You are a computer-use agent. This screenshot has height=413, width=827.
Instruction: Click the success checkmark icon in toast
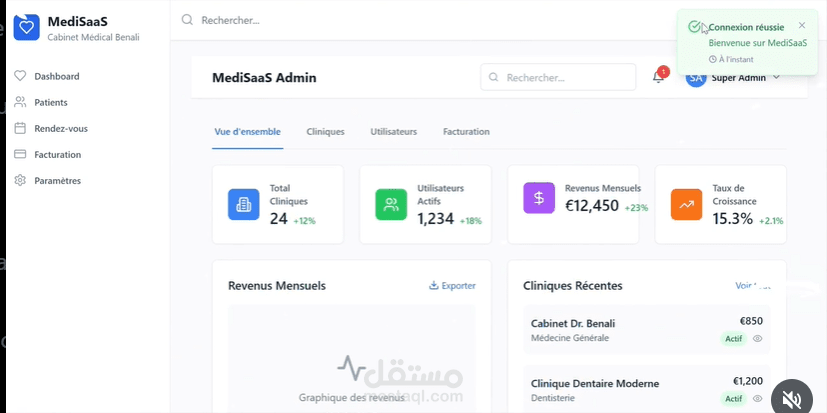coord(694,27)
